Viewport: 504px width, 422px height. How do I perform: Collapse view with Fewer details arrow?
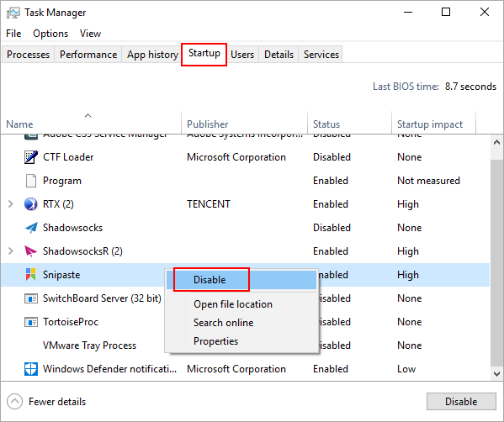(x=14, y=402)
